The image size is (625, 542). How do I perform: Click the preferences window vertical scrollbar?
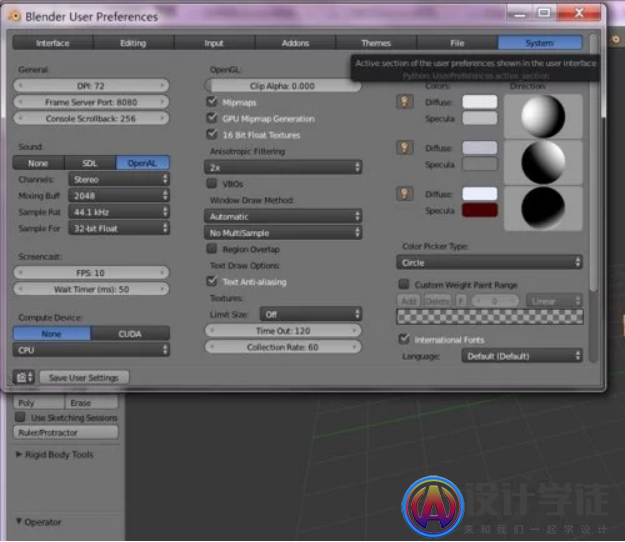[594, 163]
